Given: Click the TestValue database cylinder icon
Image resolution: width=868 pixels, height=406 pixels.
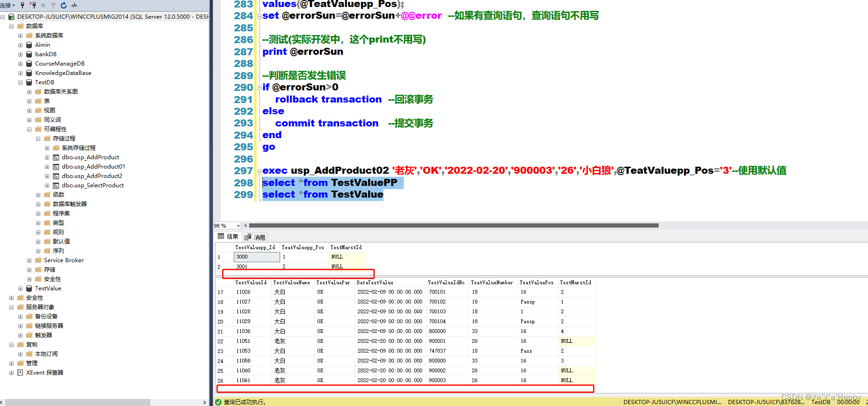Looking at the screenshot, I should (x=29, y=288).
